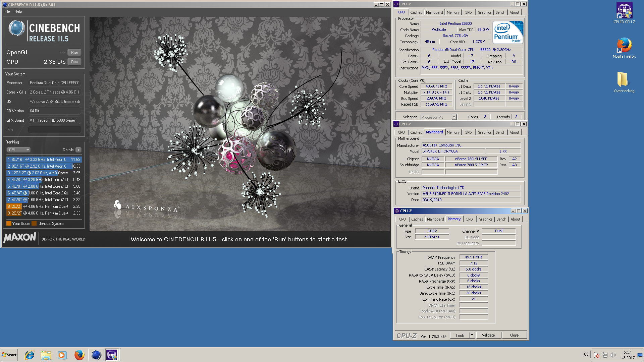This screenshot has height=362, width=644.
Task: Click the Cinebench sphere logo
Action: click(x=16, y=28)
